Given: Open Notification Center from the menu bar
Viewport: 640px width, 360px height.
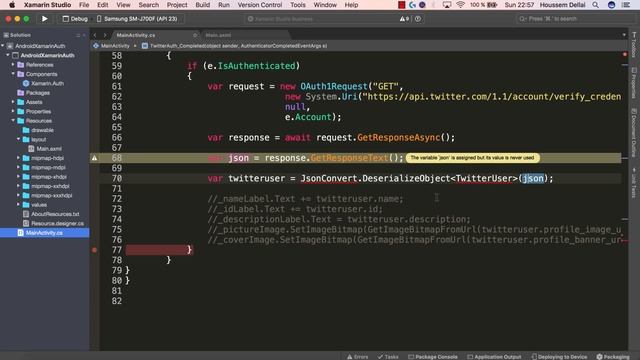Looking at the screenshot, I should pyautogui.click(x=626, y=5).
